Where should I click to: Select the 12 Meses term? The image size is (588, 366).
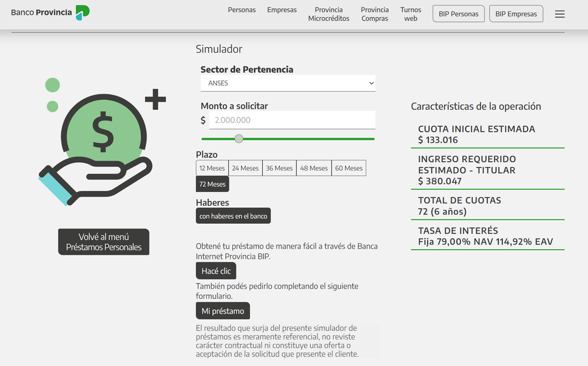pos(211,167)
